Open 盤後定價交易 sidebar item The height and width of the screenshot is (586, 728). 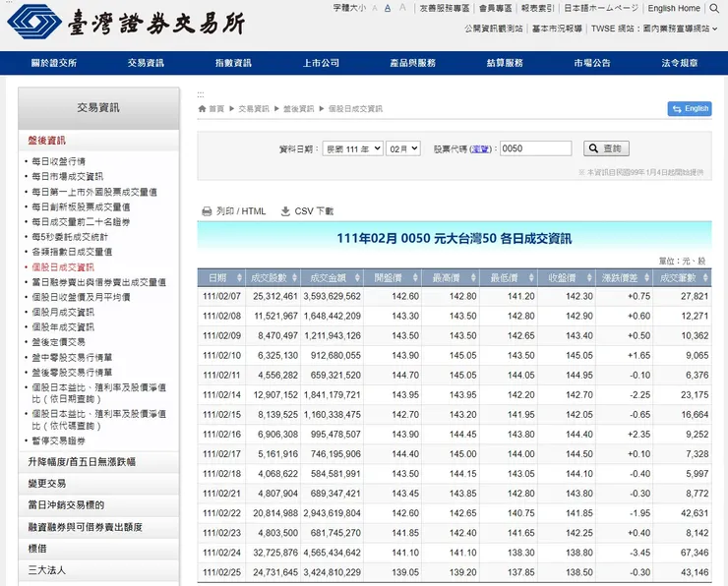tap(58, 342)
